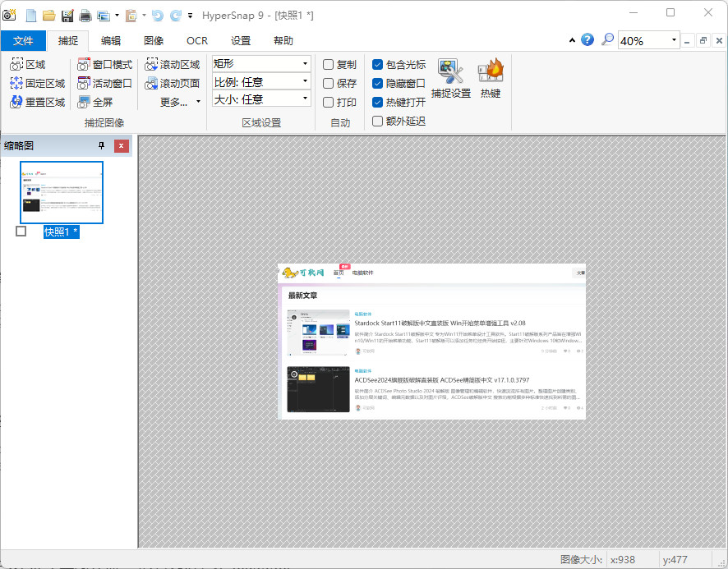Expand the quick access toolbar customize arrow

pos(191,16)
